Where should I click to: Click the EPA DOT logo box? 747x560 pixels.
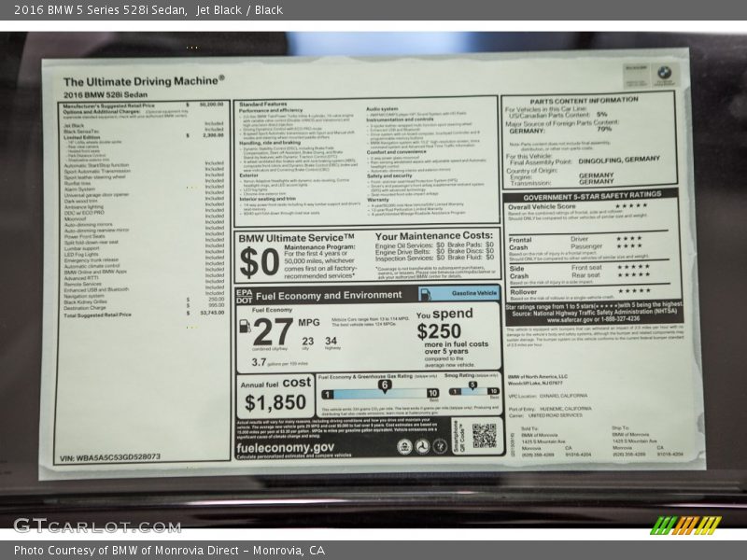tap(243, 294)
